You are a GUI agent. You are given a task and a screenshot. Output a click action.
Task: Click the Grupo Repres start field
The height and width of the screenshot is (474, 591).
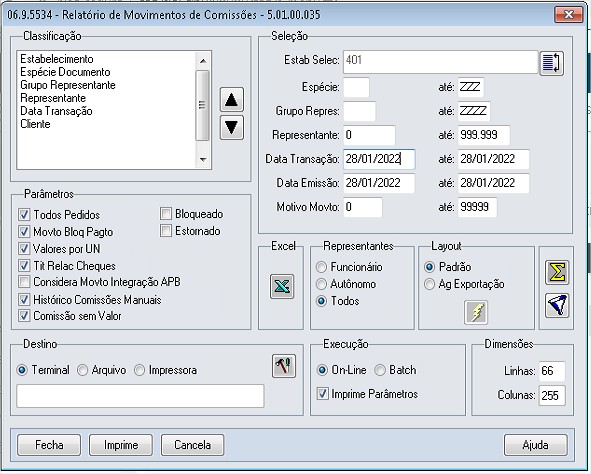click(x=360, y=111)
